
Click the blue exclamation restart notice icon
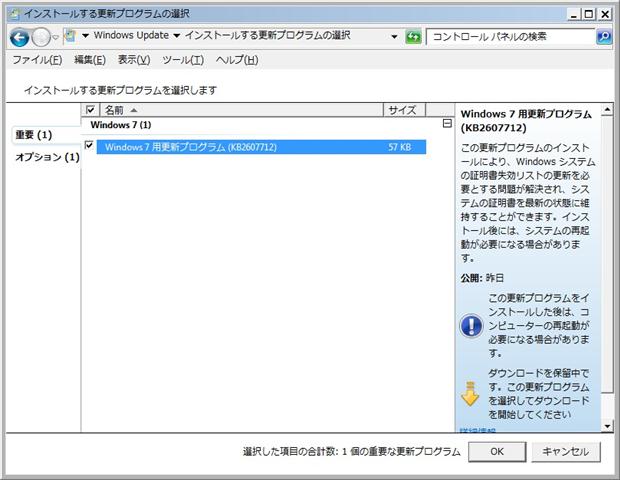pyautogui.click(x=471, y=326)
